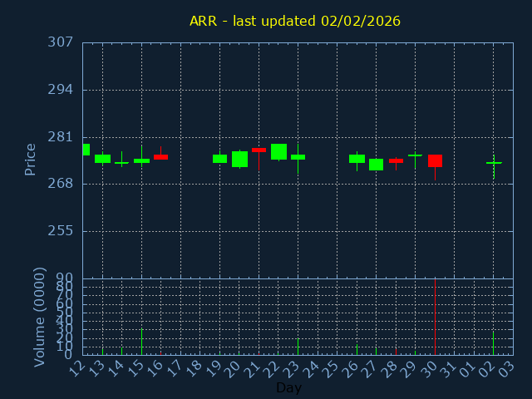Click the 294 price axis tick label
This screenshot has height=399, width=532.
pos(60,90)
